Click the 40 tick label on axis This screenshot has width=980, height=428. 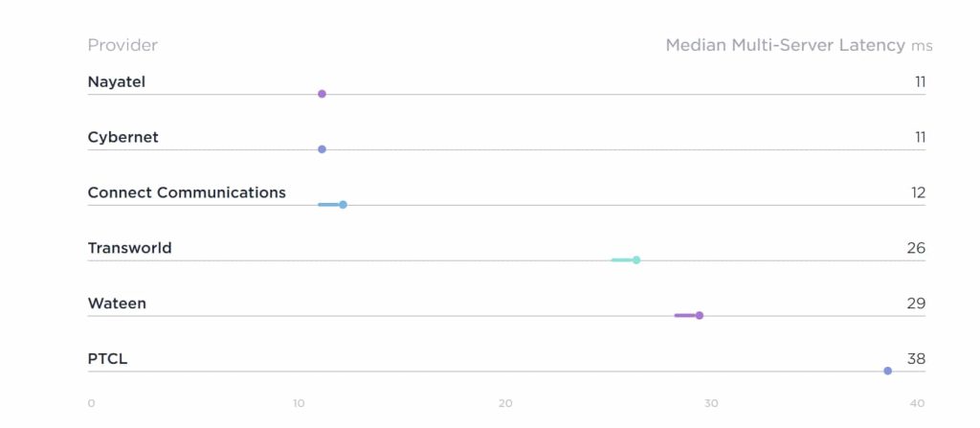pos(917,403)
